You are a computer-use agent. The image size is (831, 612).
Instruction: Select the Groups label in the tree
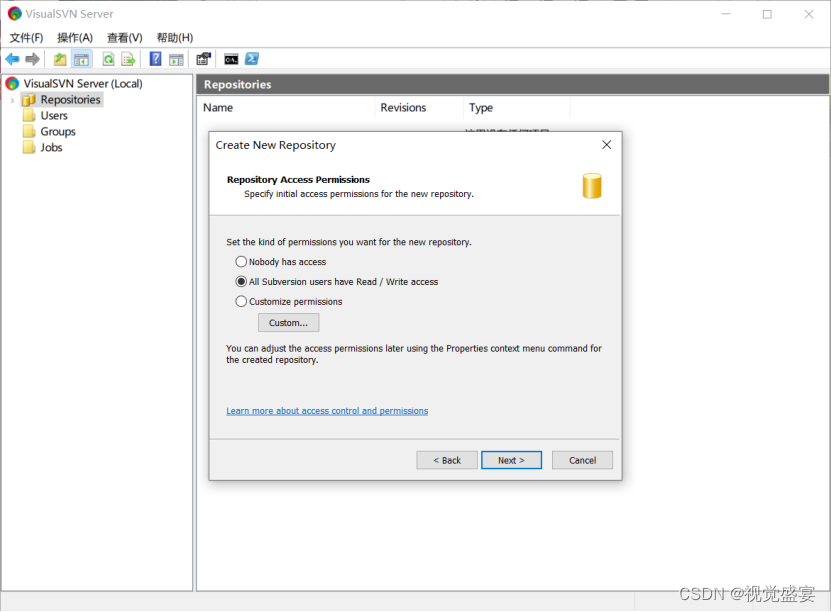pyautogui.click(x=58, y=131)
